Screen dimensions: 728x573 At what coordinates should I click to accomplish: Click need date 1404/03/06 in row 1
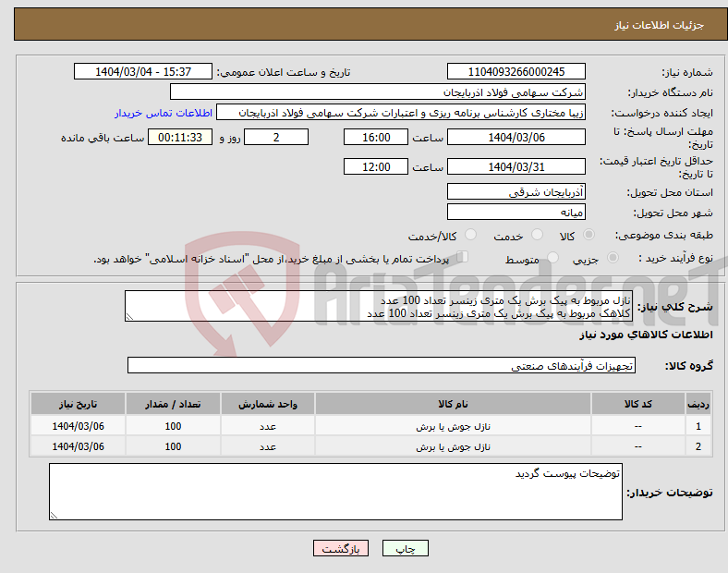(78, 426)
